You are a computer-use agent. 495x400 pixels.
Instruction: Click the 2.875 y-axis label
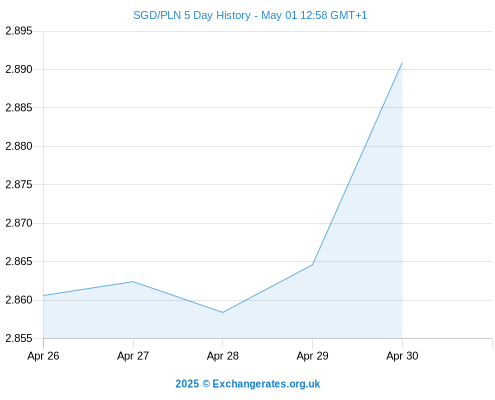point(19,184)
